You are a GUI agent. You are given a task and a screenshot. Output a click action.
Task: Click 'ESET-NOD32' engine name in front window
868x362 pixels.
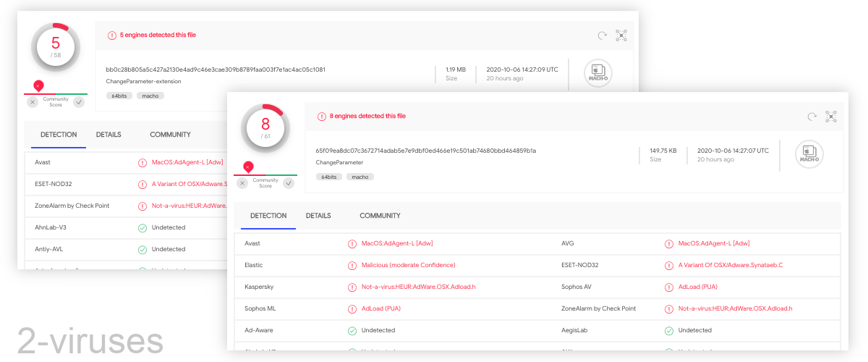[580, 265]
